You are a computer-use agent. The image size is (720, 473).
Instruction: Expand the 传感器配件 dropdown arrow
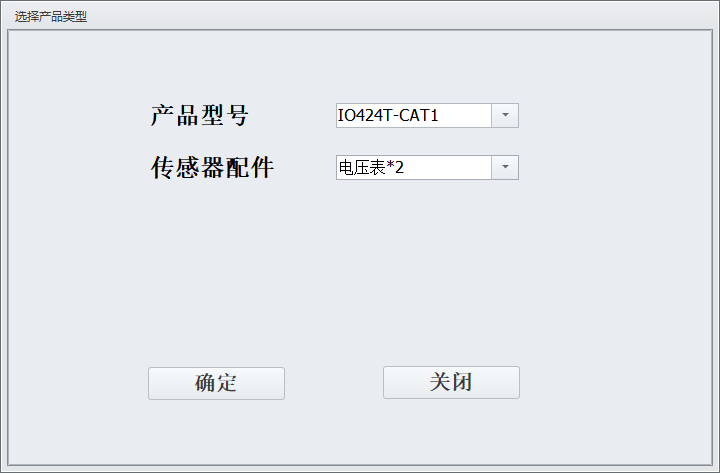pyautogui.click(x=505, y=167)
